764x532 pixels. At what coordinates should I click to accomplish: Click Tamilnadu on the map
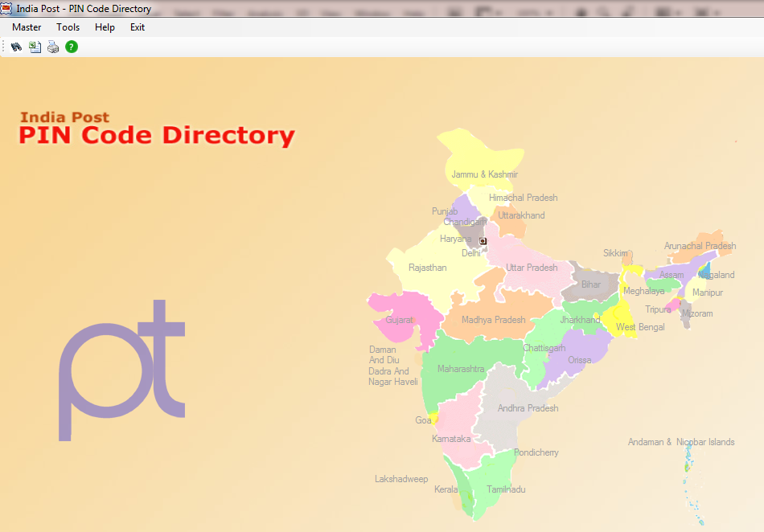506,489
